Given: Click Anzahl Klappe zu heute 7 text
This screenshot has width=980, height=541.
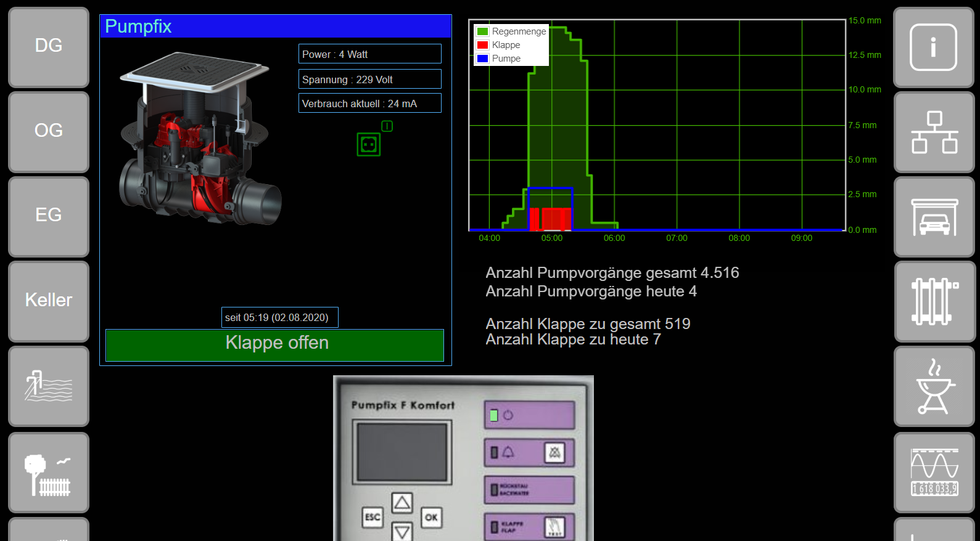Looking at the screenshot, I should (x=573, y=340).
